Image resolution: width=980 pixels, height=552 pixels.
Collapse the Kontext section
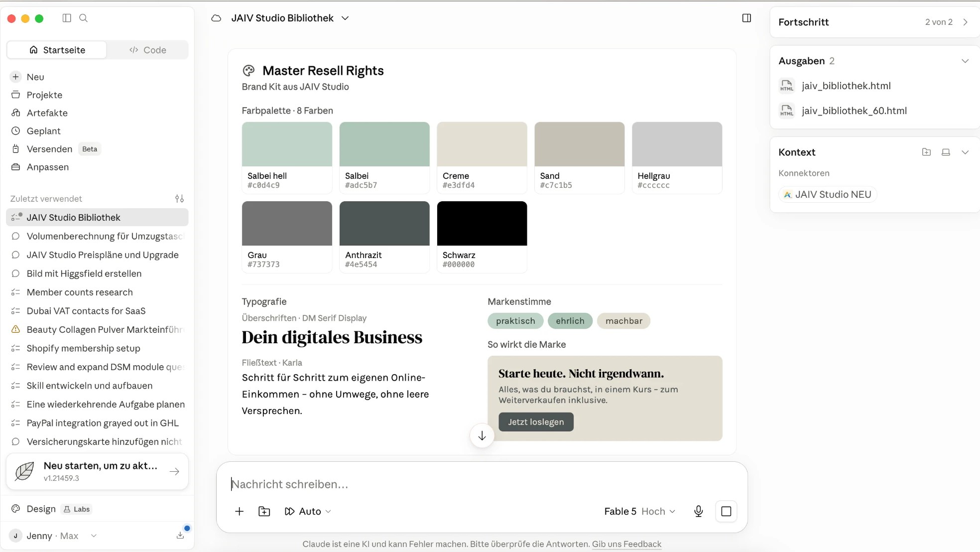pyautogui.click(x=965, y=152)
